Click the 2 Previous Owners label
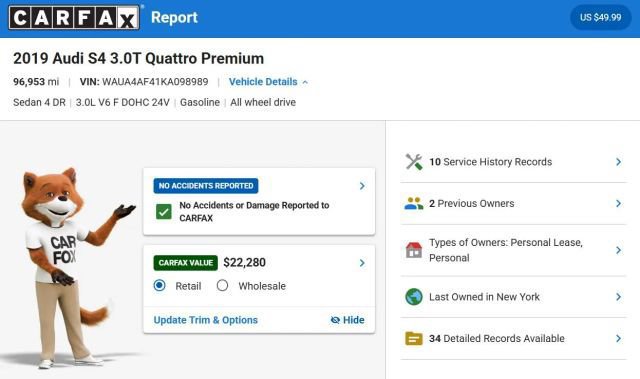Screen dimensions: 640x379 click(472, 204)
